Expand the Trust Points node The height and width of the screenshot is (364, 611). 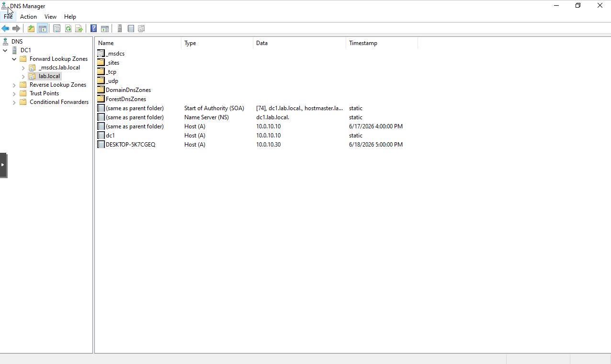pyautogui.click(x=14, y=93)
